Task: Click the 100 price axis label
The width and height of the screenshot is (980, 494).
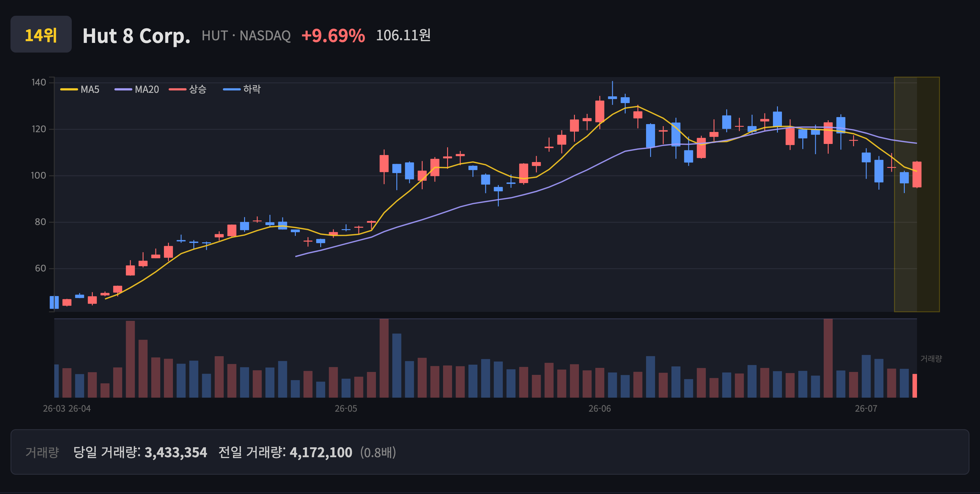Action: [x=38, y=175]
